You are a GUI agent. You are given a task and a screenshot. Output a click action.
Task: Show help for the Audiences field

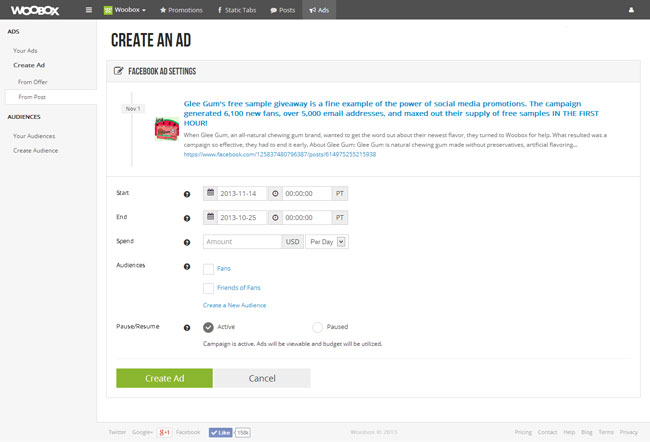(187, 267)
